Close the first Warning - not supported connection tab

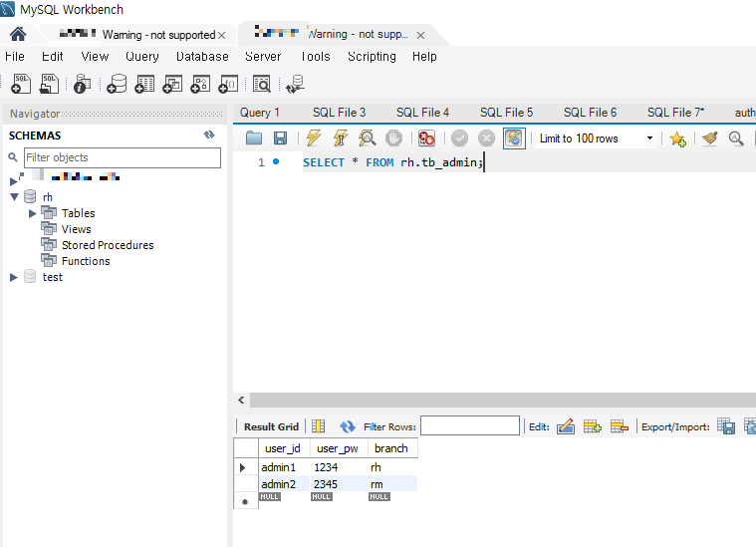click(221, 35)
